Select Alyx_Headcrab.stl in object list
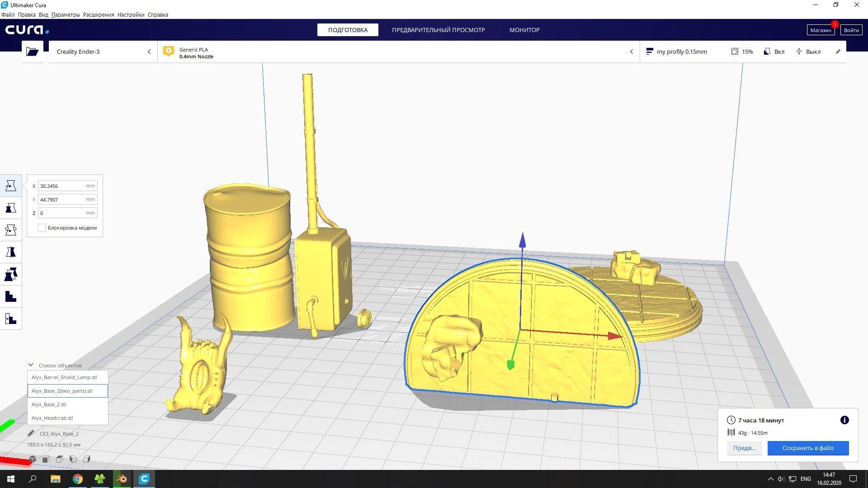 pos(68,418)
